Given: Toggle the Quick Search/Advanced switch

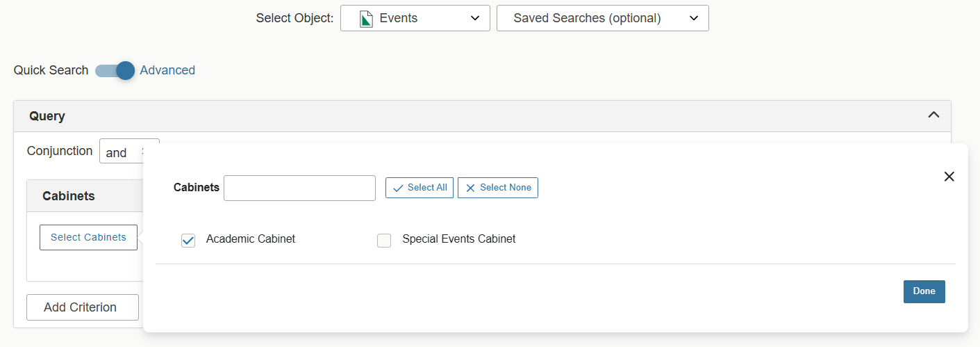Looking at the screenshot, I should pyautogui.click(x=115, y=70).
